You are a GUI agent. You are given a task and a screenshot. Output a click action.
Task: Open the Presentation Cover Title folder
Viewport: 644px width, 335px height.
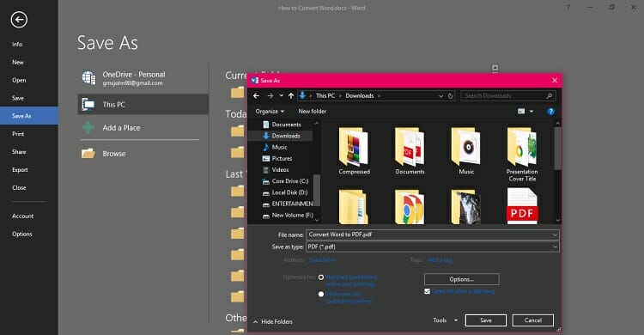(x=522, y=155)
